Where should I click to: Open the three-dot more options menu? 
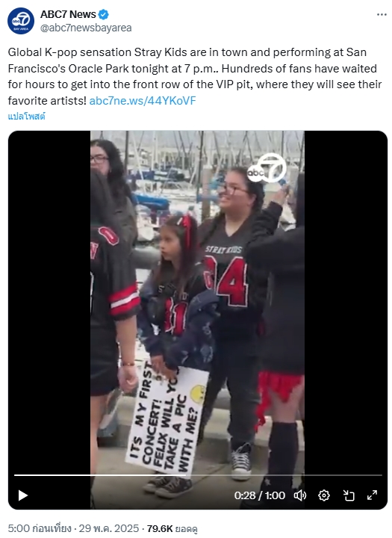coord(382,14)
